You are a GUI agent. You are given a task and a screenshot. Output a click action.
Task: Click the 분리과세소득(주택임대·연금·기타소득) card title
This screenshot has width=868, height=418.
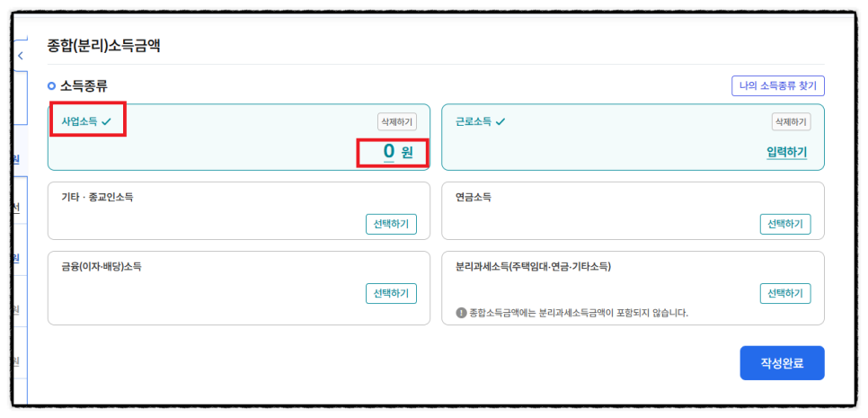point(533,266)
